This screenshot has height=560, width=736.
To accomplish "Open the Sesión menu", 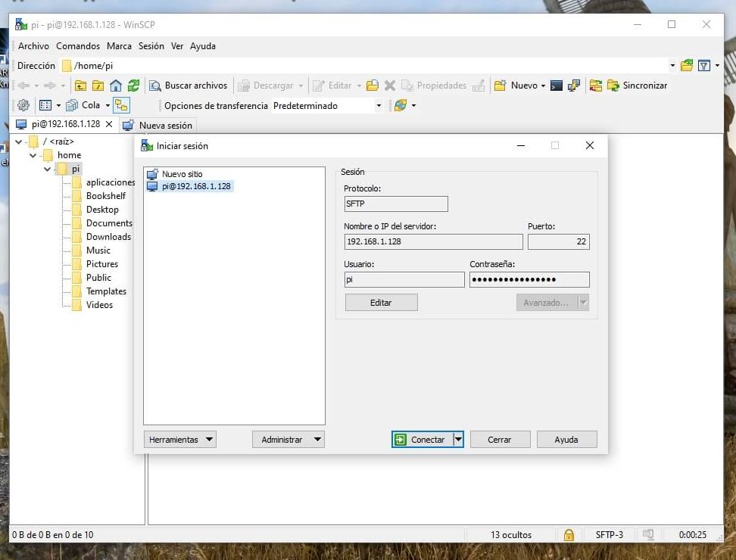I will coord(151,46).
